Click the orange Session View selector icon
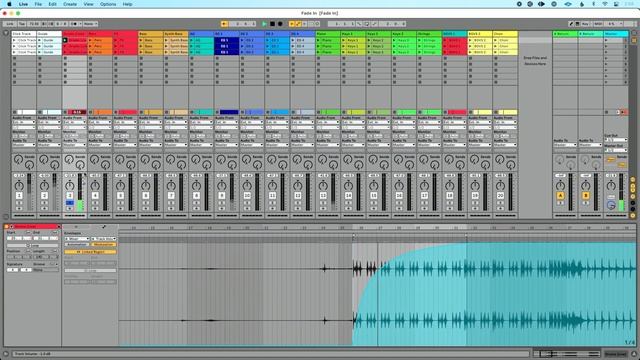The image size is (640, 360). pos(634,40)
